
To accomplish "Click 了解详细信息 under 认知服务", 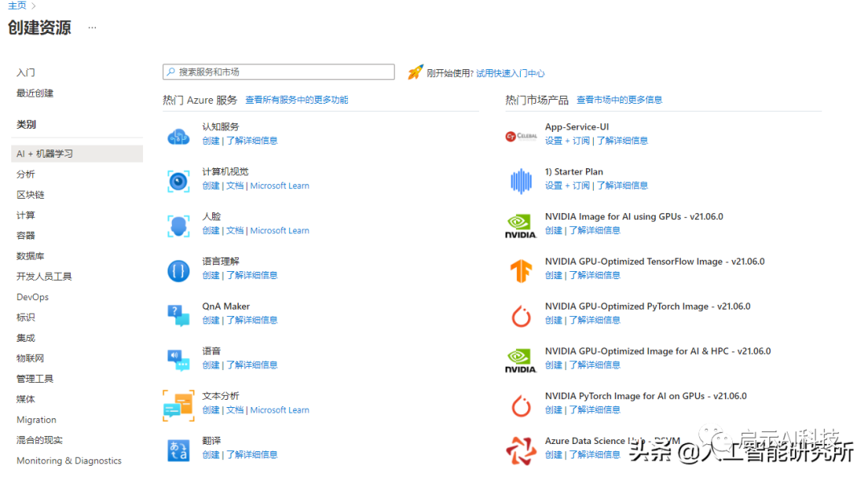I will (252, 141).
